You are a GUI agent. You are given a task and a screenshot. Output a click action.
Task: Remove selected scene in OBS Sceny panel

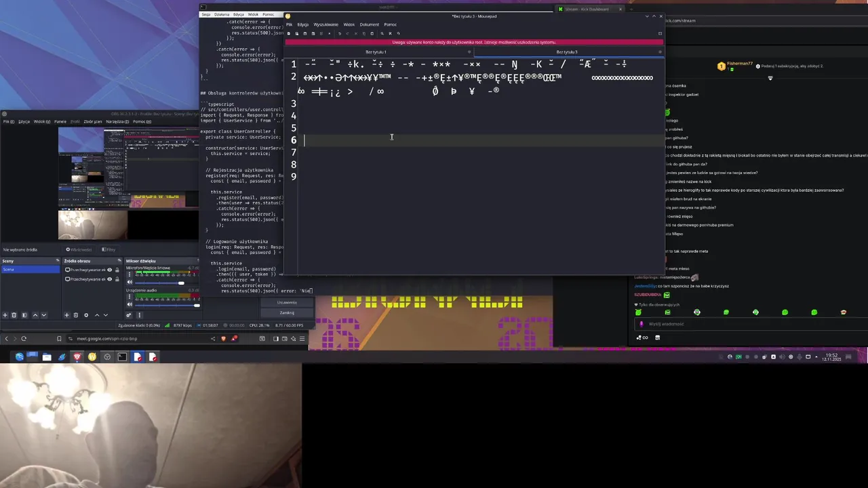[x=14, y=315]
